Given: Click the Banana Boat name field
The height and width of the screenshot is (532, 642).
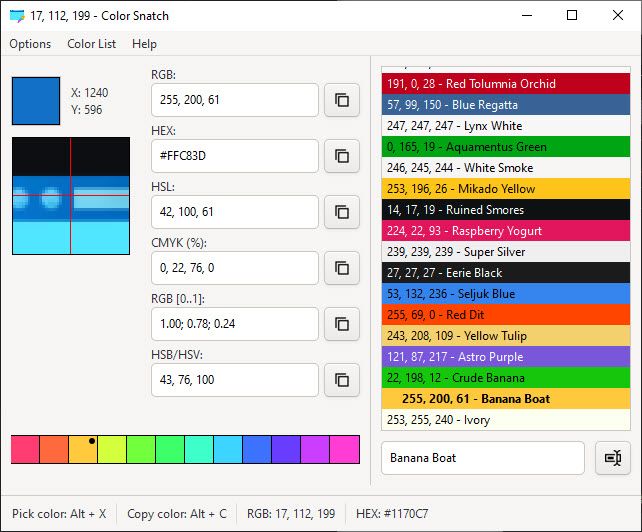Looking at the screenshot, I should [483, 458].
